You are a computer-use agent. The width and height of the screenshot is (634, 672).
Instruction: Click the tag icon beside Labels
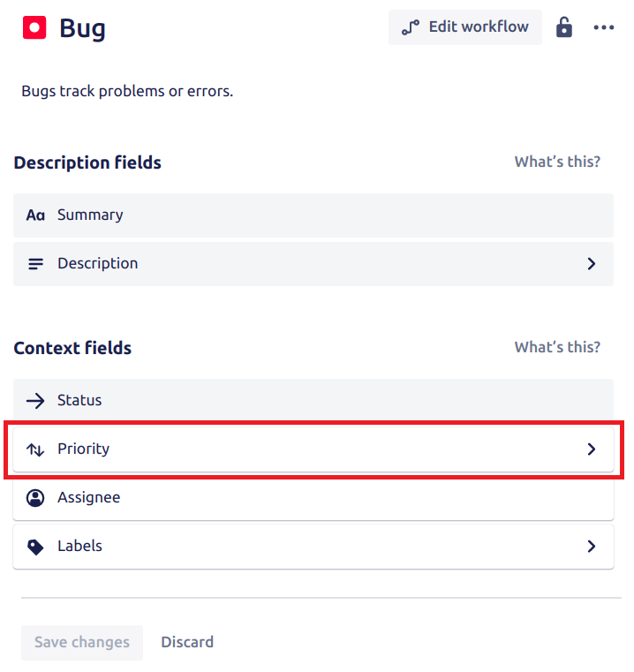35,547
